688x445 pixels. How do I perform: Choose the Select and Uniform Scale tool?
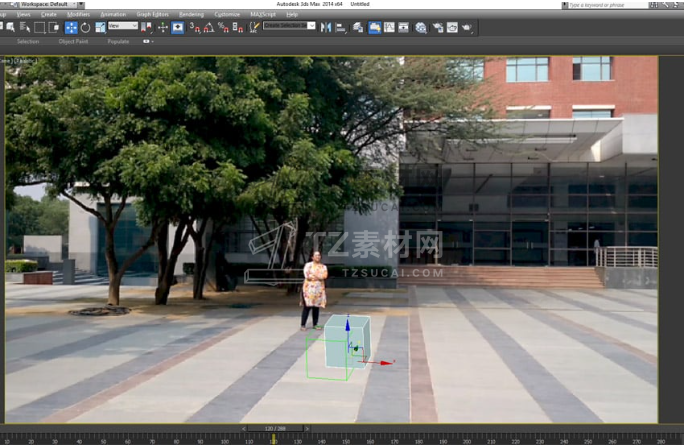tap(100, 28)
